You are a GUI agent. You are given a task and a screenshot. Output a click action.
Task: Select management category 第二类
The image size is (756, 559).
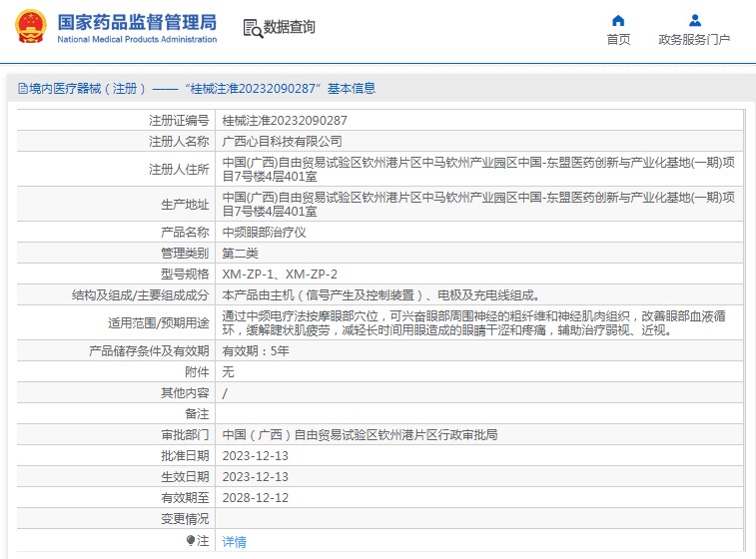point(240,253)
